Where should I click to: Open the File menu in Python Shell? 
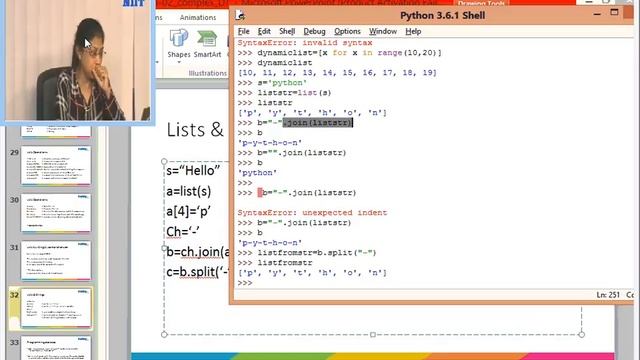point(244,31)
